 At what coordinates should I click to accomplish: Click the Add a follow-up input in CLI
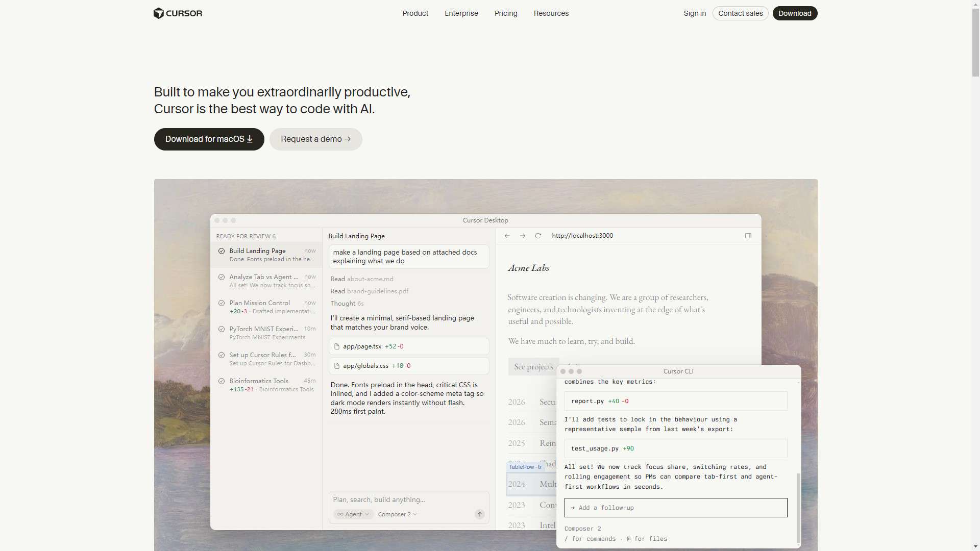click(x=676, y=508)
